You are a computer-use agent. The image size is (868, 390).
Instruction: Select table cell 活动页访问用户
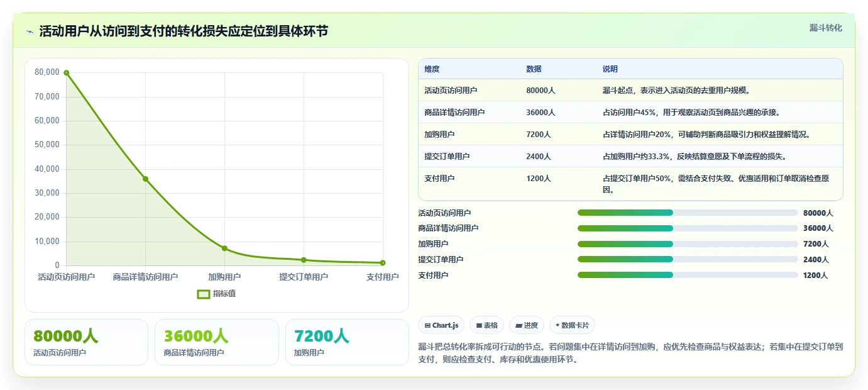coord(451,91)
